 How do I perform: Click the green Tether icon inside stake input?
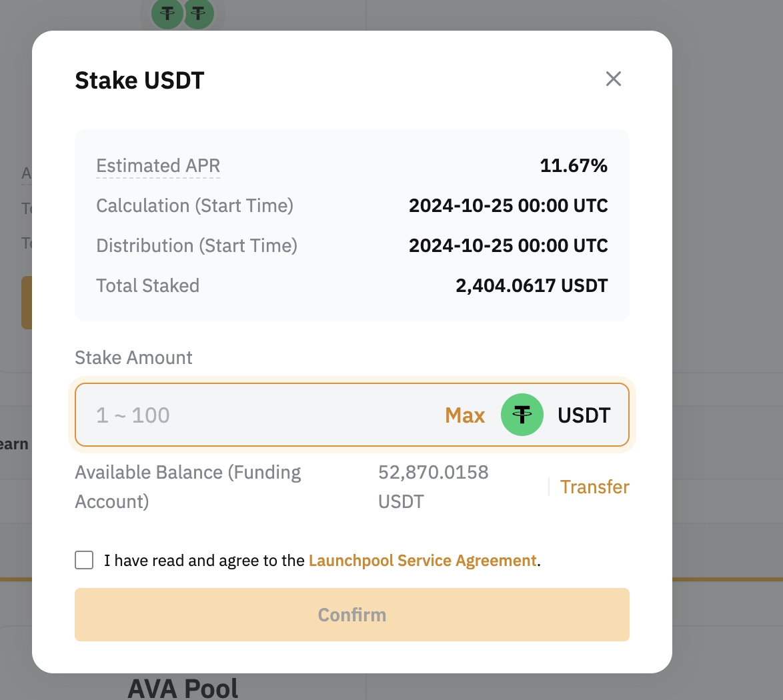[x=522, y=415]
